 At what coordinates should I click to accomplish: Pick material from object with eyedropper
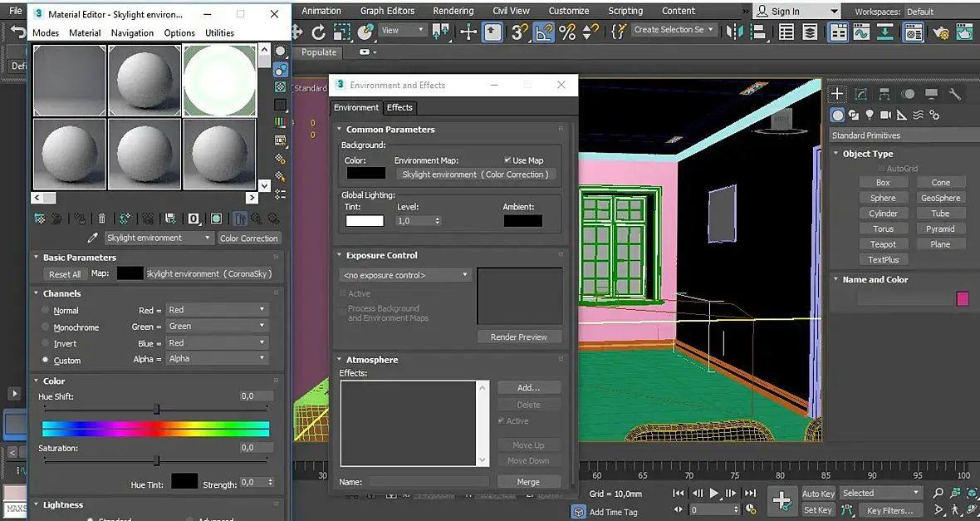tap(93, 238)
